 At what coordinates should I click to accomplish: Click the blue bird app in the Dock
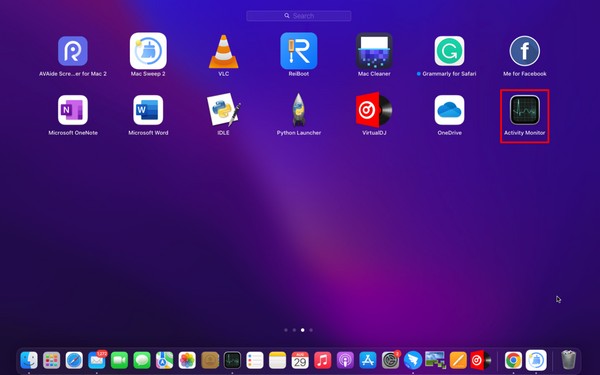413,360
